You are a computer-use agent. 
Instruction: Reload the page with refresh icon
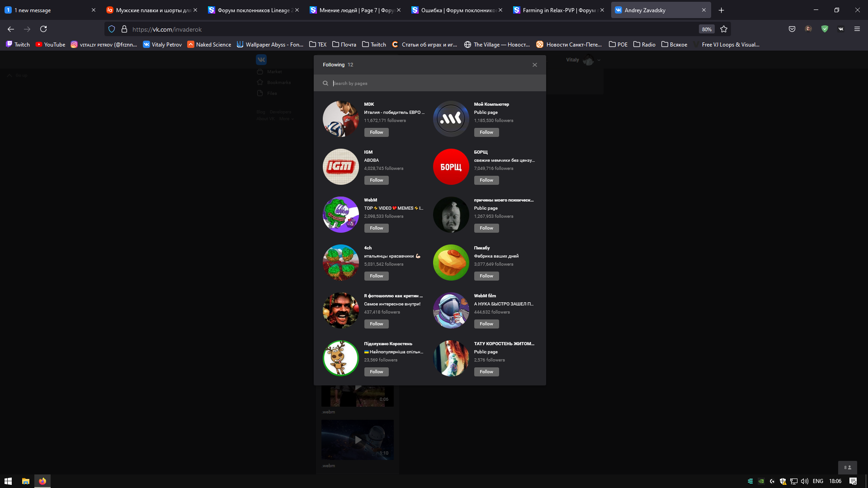point(43,29)
